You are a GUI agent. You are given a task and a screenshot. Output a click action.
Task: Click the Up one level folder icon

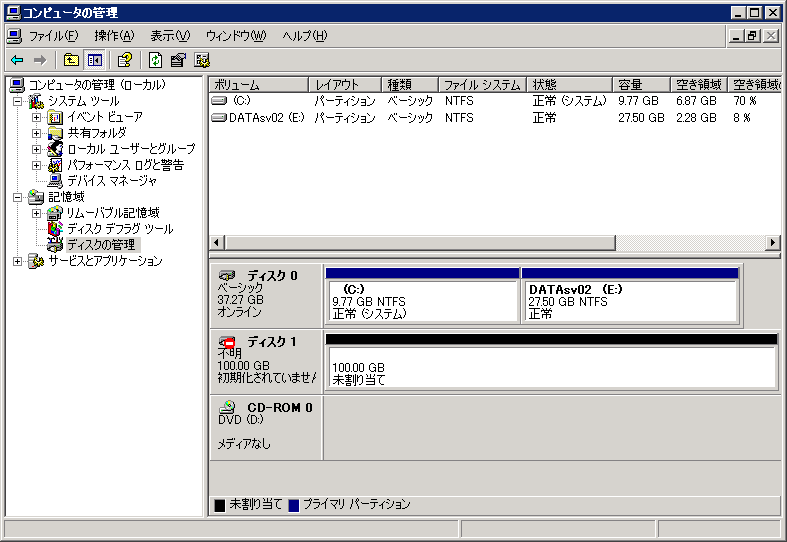(x=71, y=60)
